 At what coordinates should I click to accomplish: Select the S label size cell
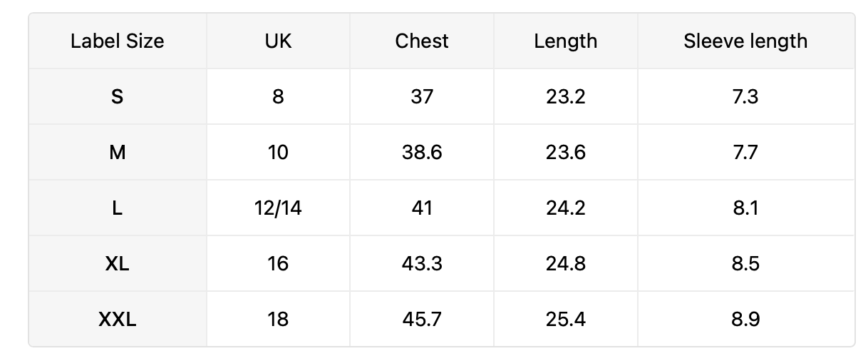click(x=118, y=96)
